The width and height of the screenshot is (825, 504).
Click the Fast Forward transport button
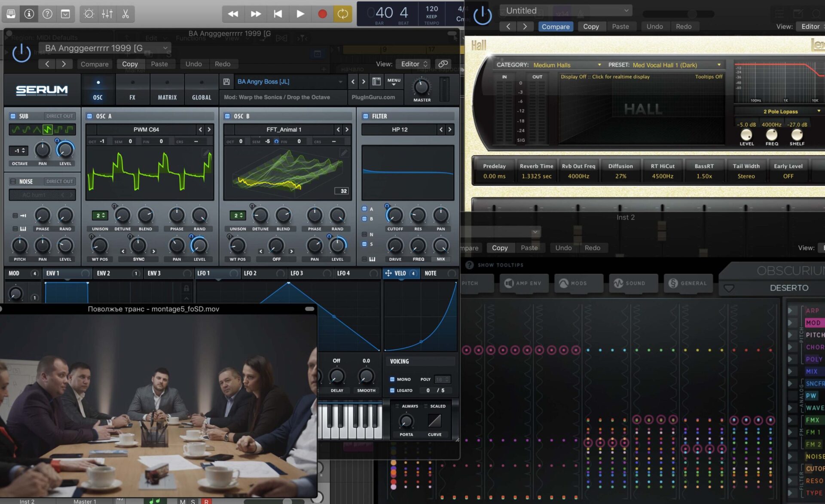(x=256, y=14)
